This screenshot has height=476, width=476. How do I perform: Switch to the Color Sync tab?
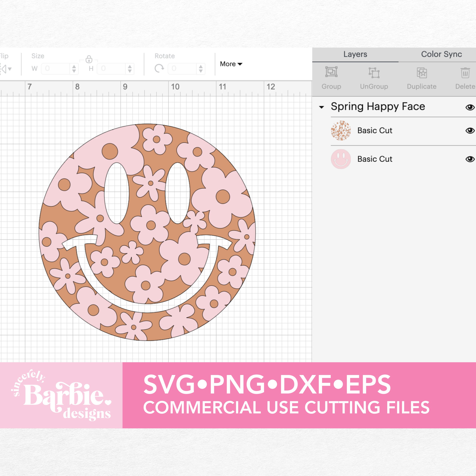[x=441, y=54]
